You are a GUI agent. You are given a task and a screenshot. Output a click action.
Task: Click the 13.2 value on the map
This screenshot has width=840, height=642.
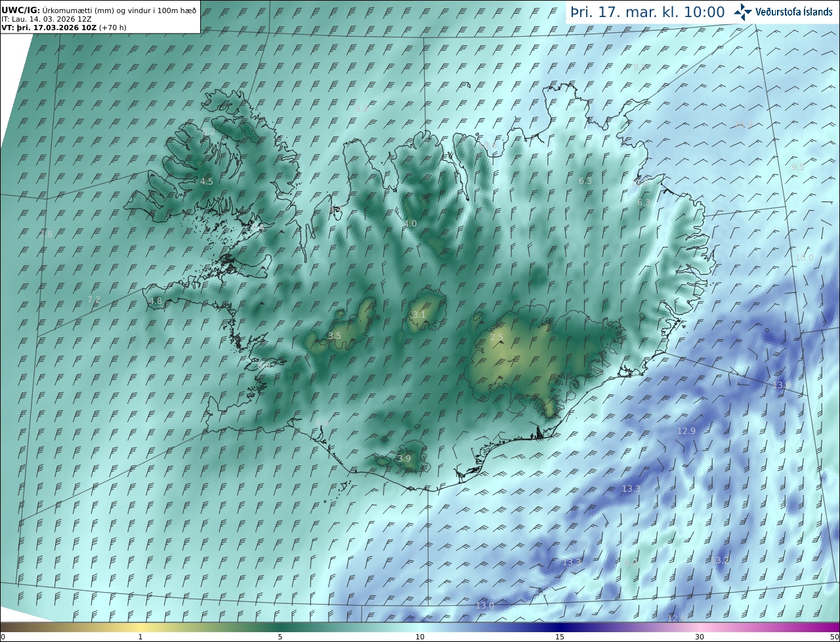(720, 560)
